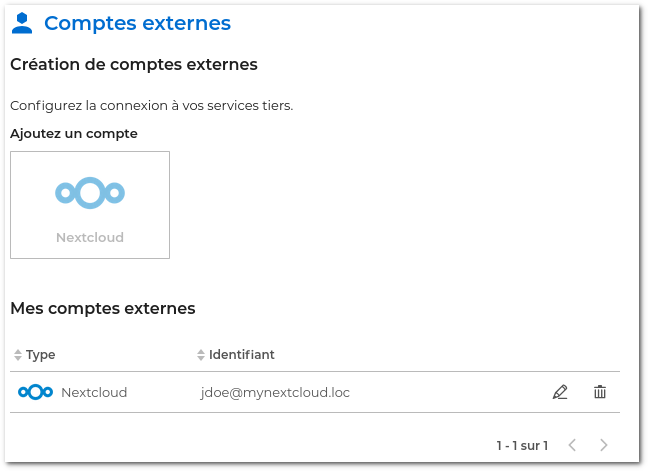Click the small Nextcloud logo in the table row

click(x=35, y=392)
